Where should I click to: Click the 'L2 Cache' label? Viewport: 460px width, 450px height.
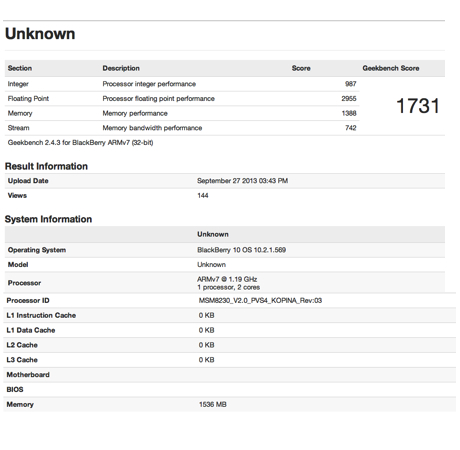click(x=22, y=345)
